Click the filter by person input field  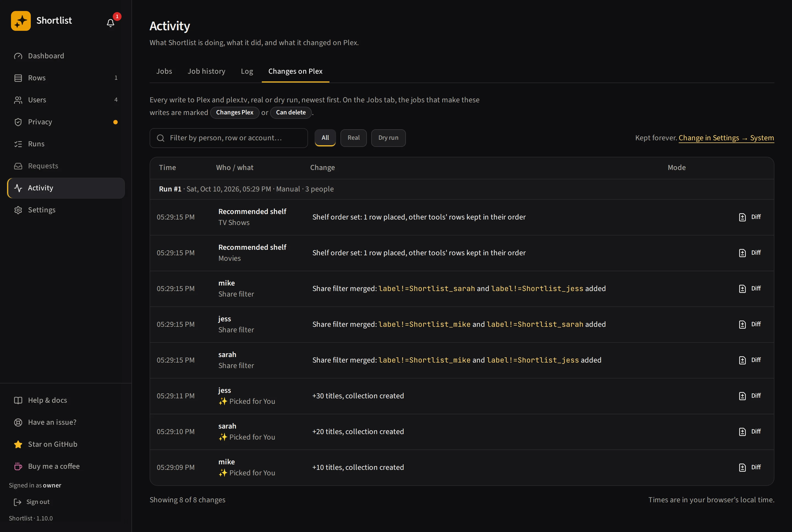(x=229, y=138)
